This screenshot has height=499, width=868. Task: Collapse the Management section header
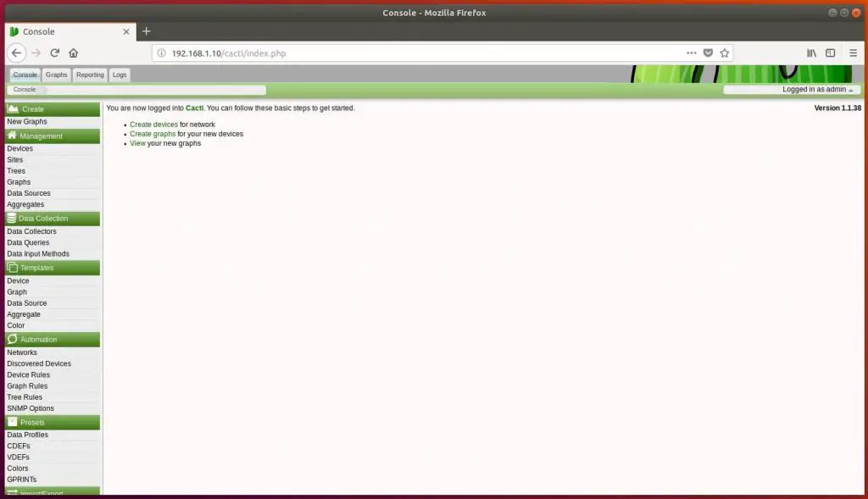[52, 136]
